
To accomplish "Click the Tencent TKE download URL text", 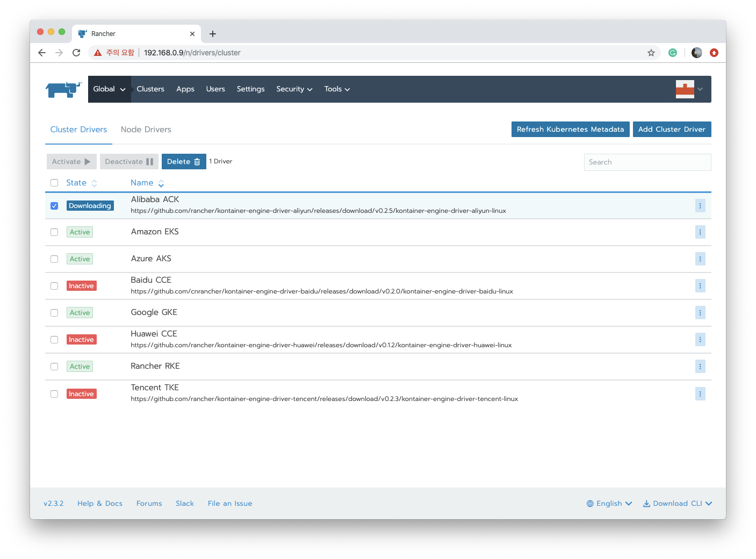I will [325, 399].
